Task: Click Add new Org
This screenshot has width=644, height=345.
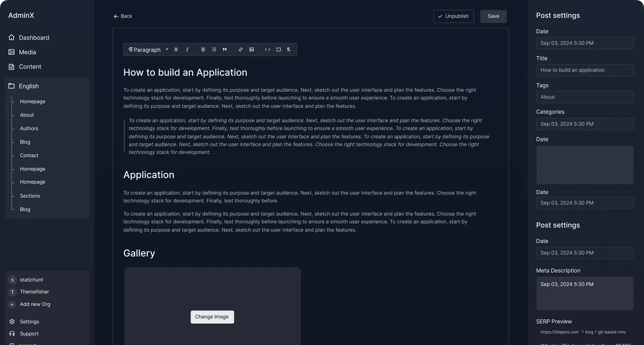Action: [x=35, y=304]
